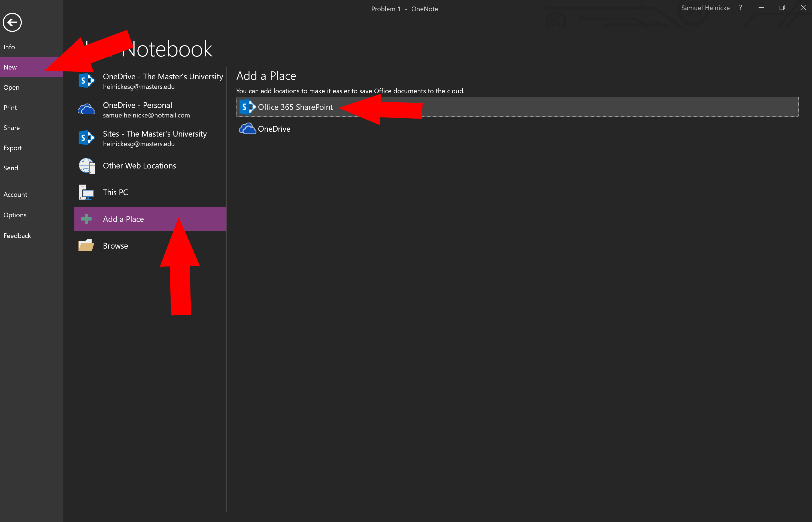Click the computer icon for This PC
812x522 pixels.
click(x=86, y=192)
